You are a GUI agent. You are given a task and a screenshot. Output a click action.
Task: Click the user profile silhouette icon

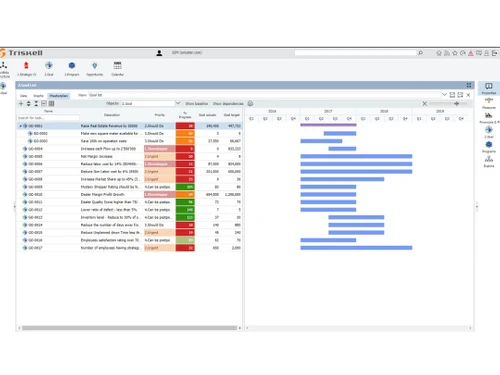click(159, 53)
